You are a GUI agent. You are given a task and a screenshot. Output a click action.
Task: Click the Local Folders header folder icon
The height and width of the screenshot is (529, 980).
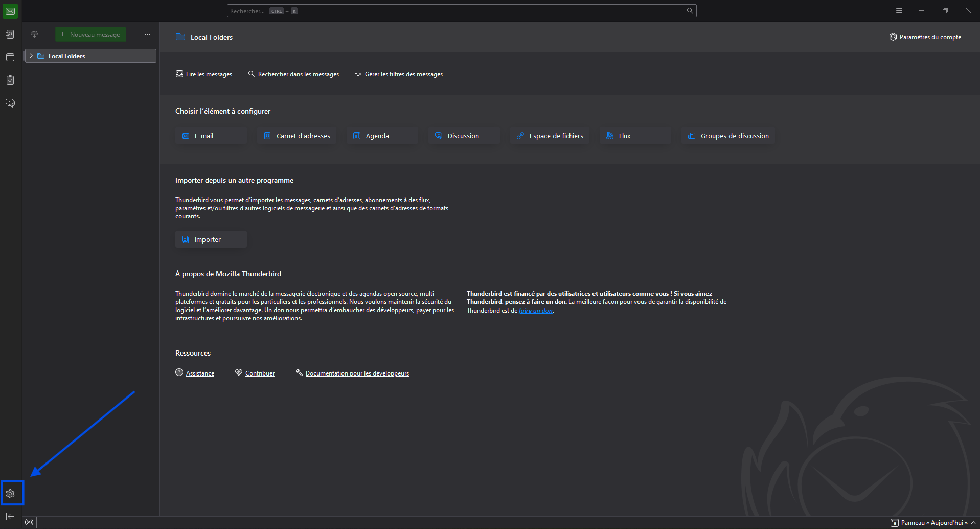click(x=180, y=37)
